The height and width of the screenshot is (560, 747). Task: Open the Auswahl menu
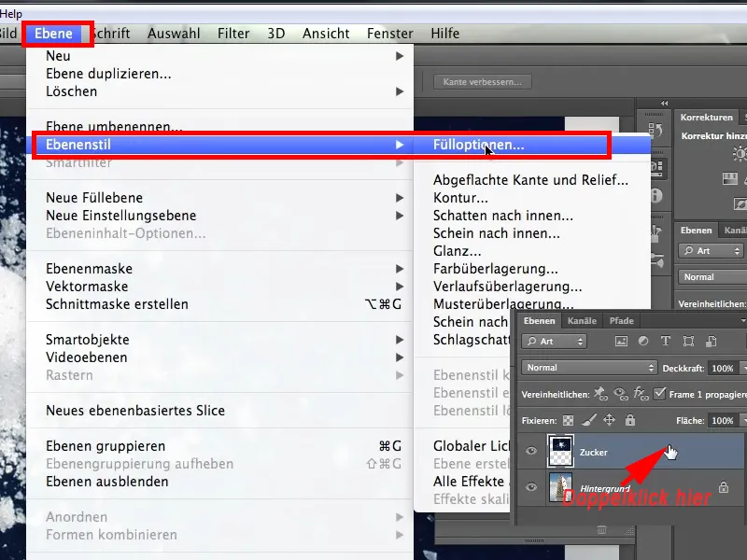[174, 34]
